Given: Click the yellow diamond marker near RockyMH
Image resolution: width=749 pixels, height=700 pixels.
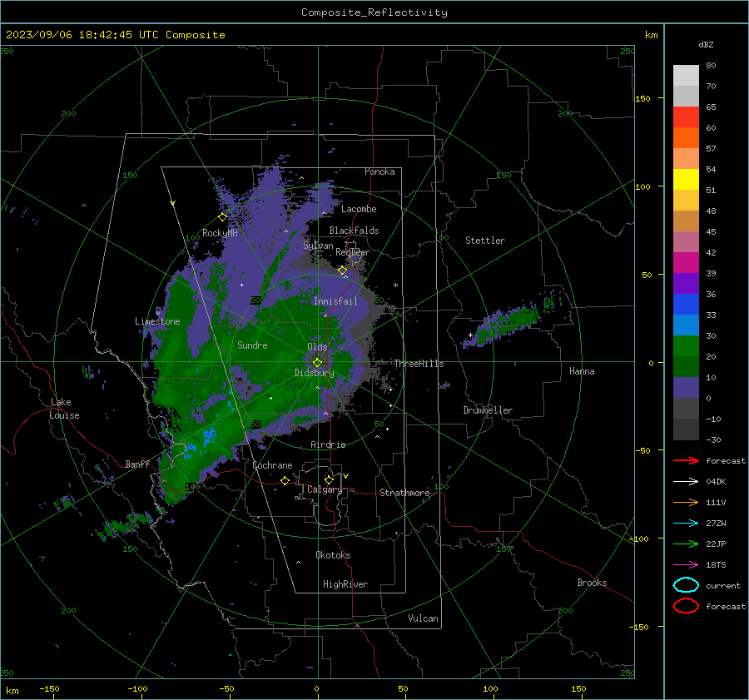Looking at the screenshot, I should tap(222, 217).
